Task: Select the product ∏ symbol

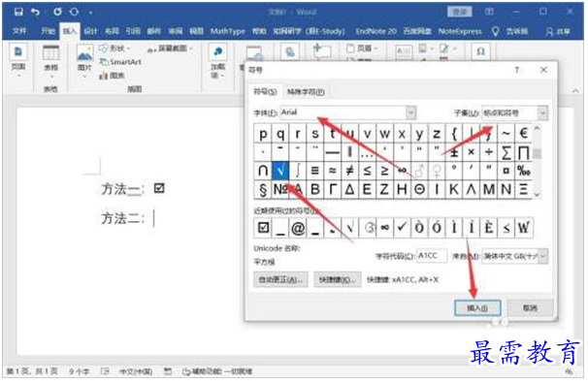Action: tap(524, 152)
